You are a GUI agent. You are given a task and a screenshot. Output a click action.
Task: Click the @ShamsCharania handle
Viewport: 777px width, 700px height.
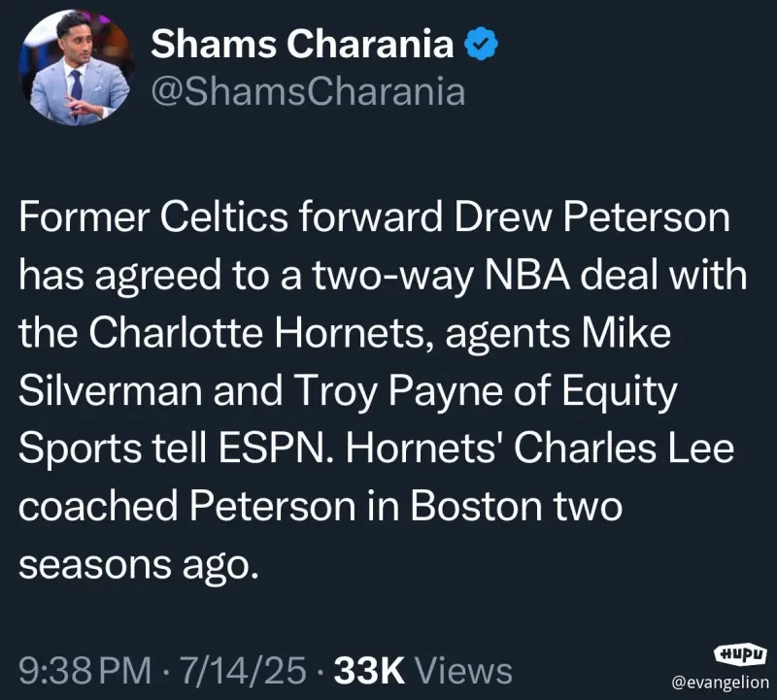click(x=308, y=92)
